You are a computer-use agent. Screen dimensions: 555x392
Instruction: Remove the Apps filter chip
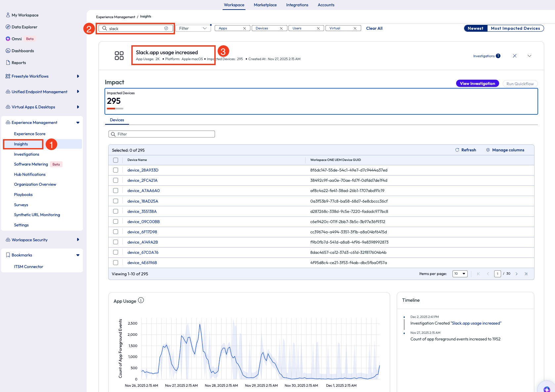(x=244, y=28)
